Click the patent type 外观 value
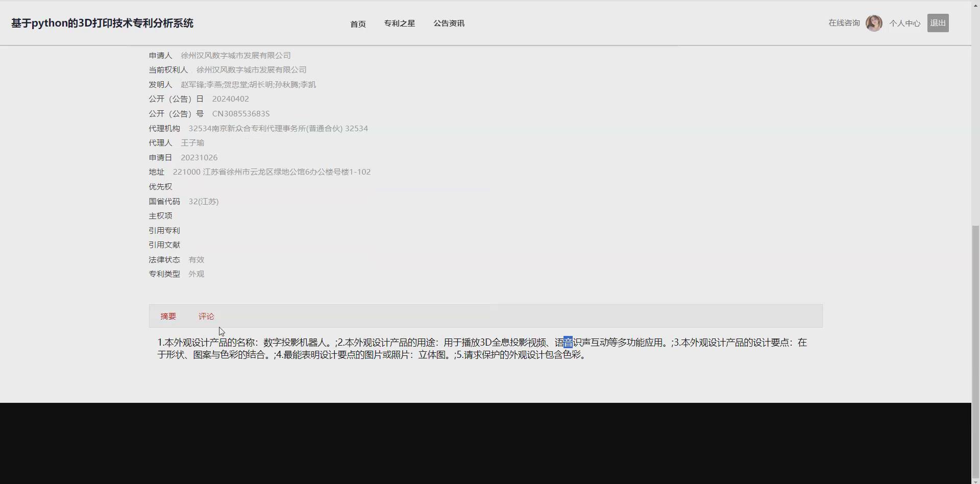The image size is (980, 484). [x=195, y=274]
